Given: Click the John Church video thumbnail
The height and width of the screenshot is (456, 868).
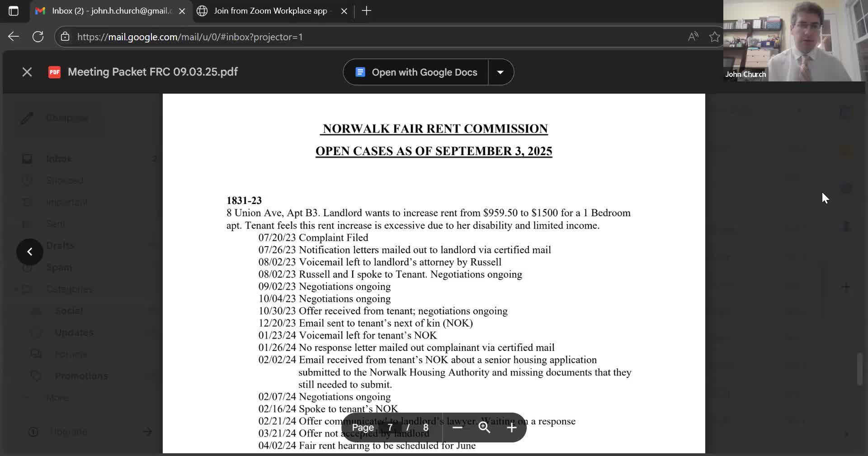Looking at the screenshot, I should (795, 41).
